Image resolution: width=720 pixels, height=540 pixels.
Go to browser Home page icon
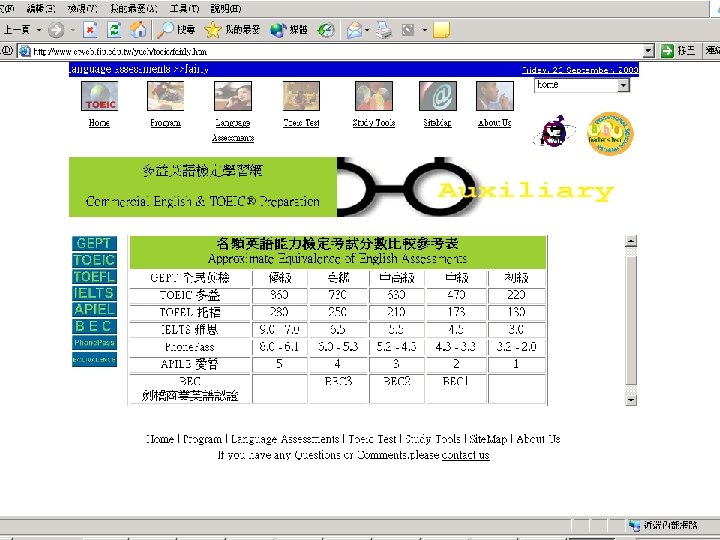[x=138, y=30]
